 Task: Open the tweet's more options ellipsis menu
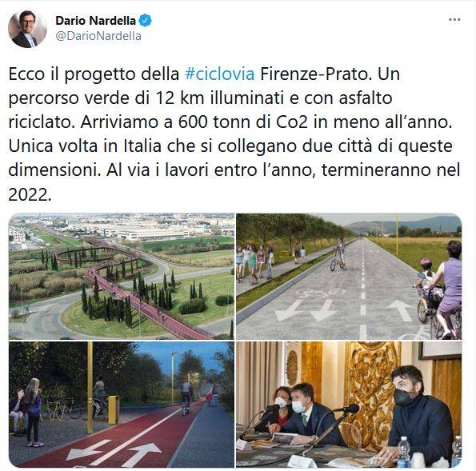(454, 20)
